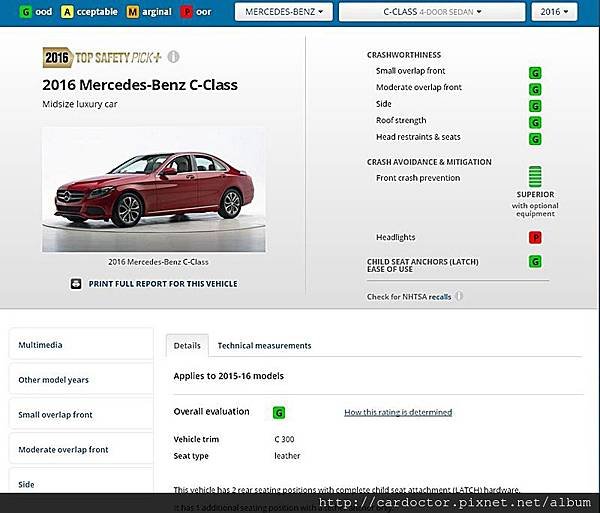Open the 2016 year dropdown

pyautogui.click(x=554, y=12)
